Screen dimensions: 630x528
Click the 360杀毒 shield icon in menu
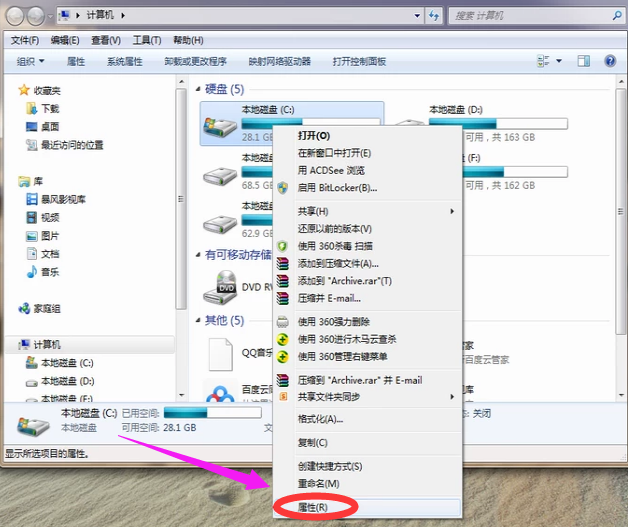pyautogui.click(x=282, y=246)
